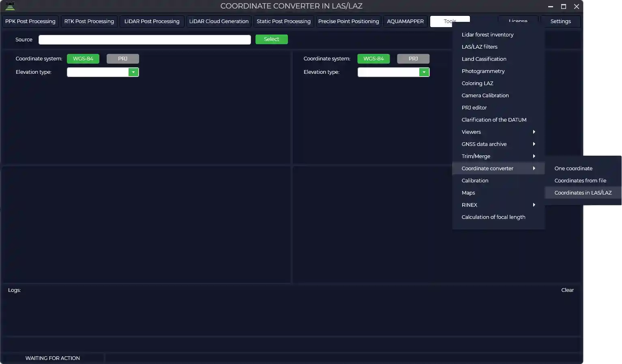Expand the RINEX submenu
The image size is (622, 364).
click(x=498, y=205)
